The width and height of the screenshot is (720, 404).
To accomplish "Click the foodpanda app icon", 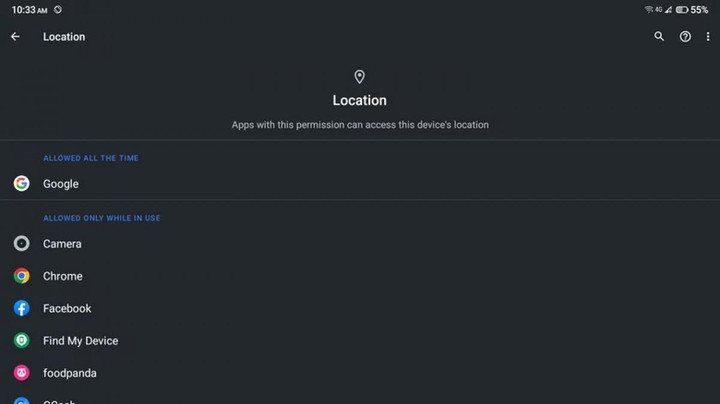I will [22, 373].
